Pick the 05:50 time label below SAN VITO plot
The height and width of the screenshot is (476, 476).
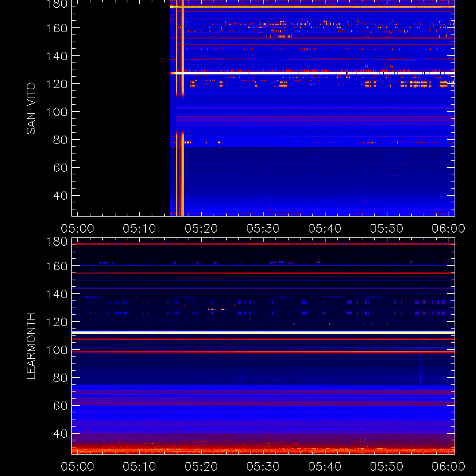(386, 228)
